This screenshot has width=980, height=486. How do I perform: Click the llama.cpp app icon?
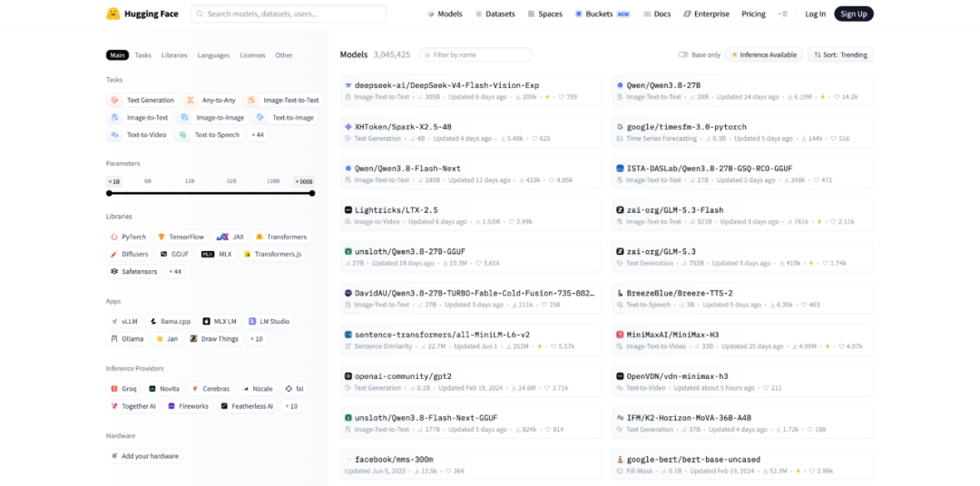153,321
